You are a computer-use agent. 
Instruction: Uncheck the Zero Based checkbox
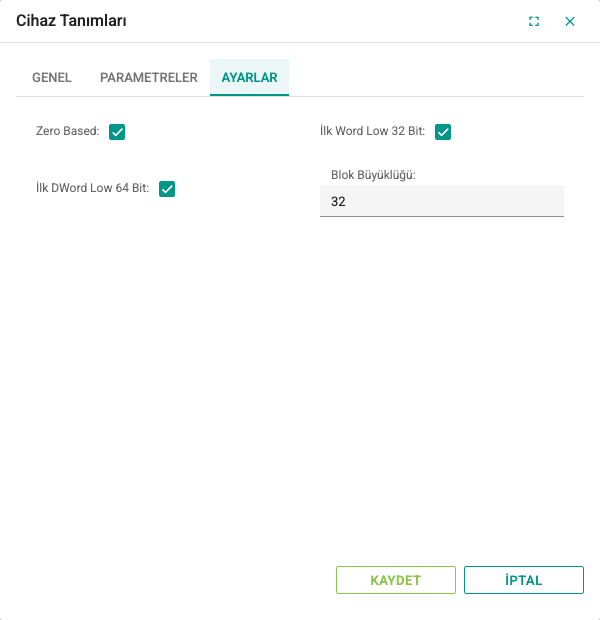click(x=117, y=132)
